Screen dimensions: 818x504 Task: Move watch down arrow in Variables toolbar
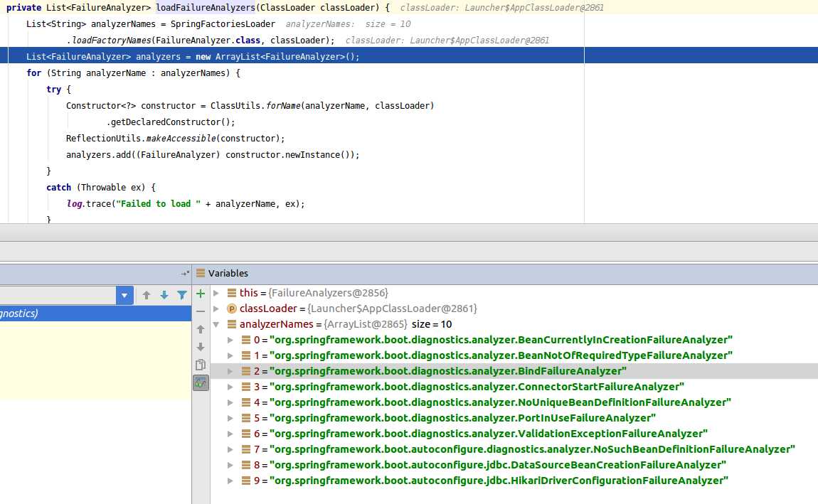[x=201, y=347]
